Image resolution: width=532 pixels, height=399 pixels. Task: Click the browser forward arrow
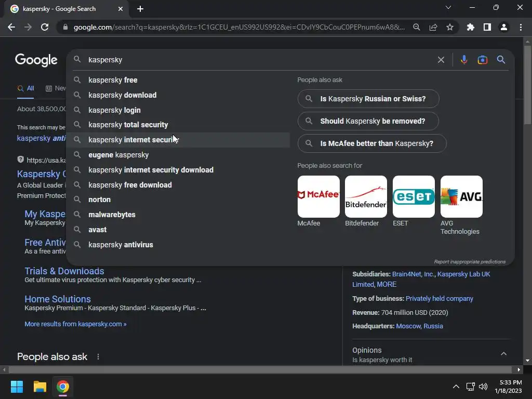[28, 27]
